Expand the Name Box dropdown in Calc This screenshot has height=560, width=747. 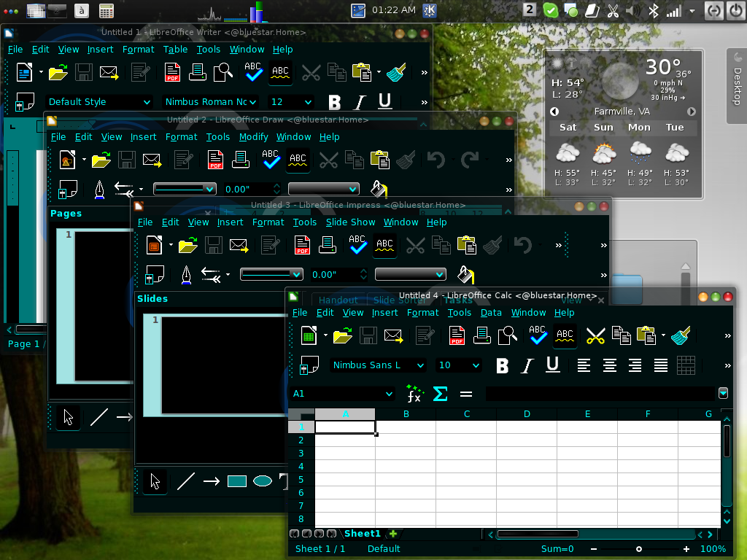[x=389, y=394]
